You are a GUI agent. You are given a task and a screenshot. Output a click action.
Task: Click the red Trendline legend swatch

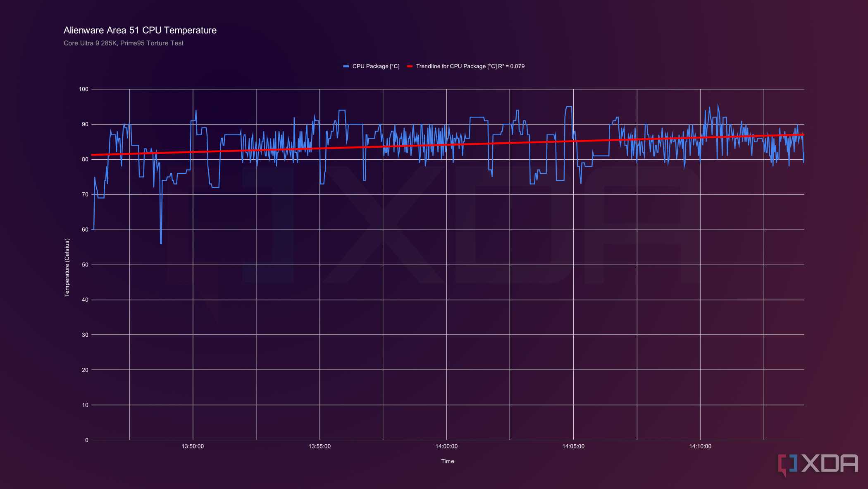[x=410, y=67]
